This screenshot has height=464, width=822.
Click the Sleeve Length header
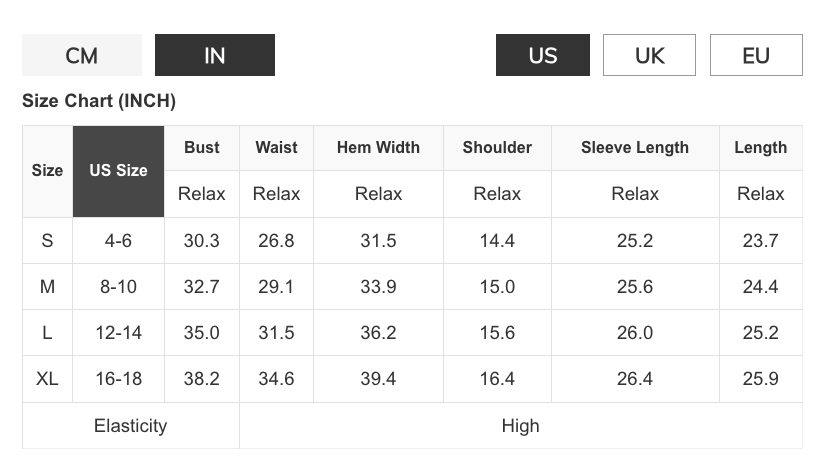click(635, 148)
